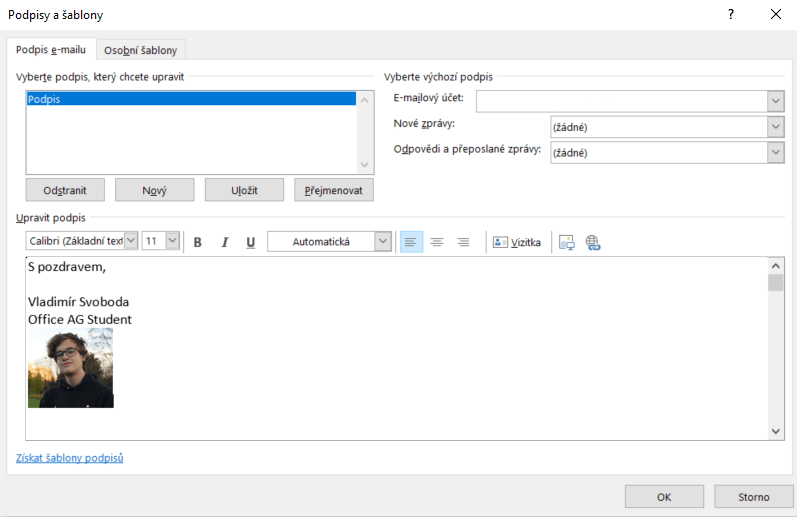
Task: Align signature text to the left
Action: tap(411, 242)
